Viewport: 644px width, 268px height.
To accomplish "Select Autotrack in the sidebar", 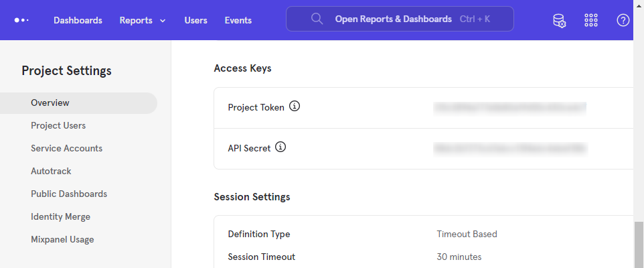I will click(51, 172).
